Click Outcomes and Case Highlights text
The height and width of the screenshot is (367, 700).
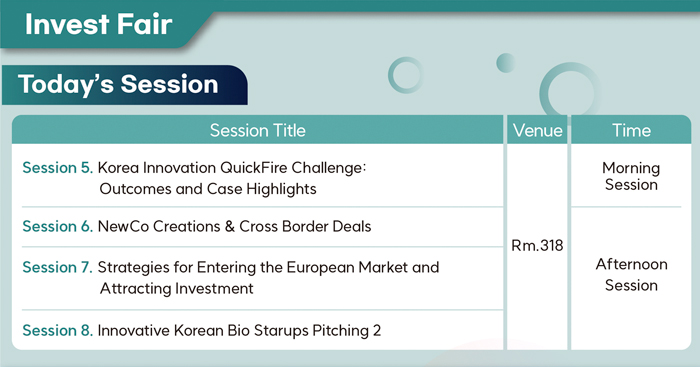tap(208, 189)
